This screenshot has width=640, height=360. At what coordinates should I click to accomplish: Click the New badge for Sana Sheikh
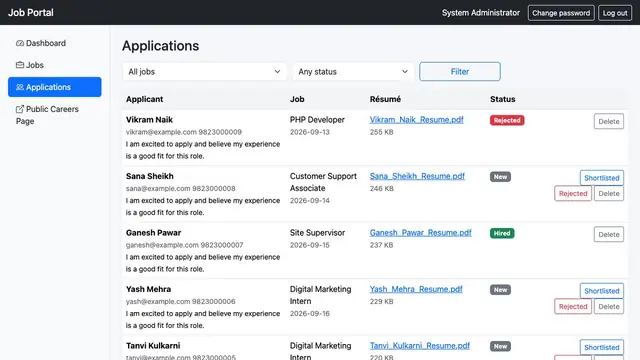coord(500,177)
